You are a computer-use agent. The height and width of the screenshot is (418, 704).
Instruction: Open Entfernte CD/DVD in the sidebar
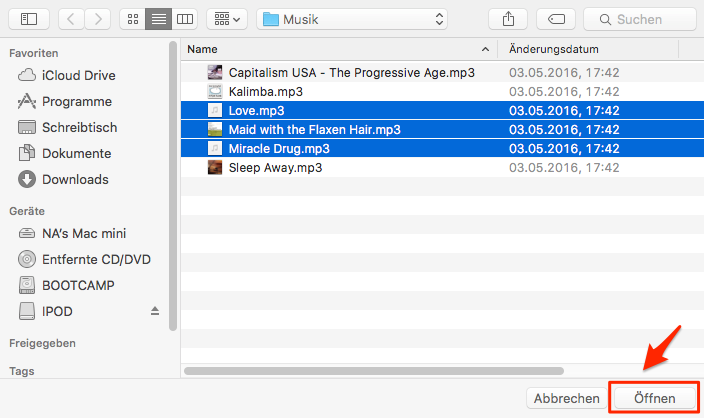(96, 260)
